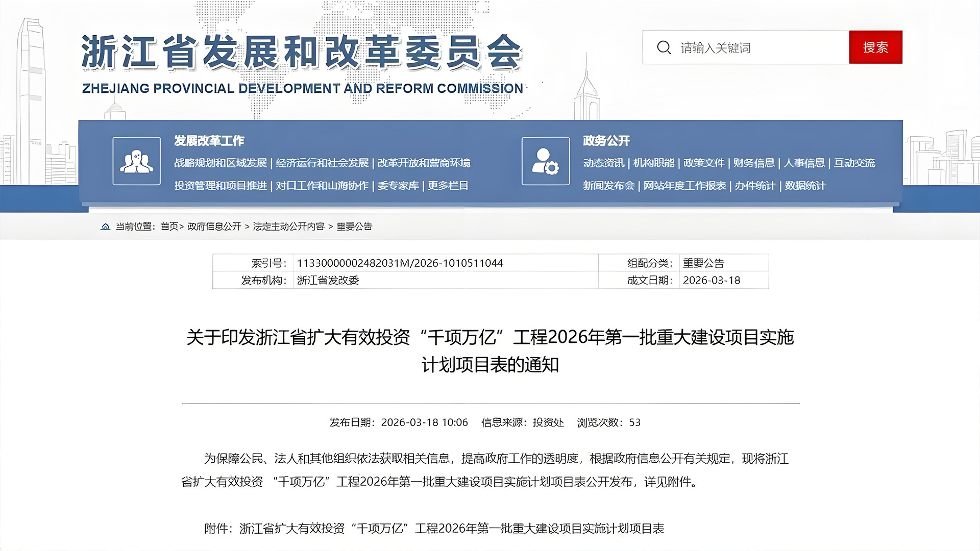Click 新闻发布会 navigation link

point(608,186)
